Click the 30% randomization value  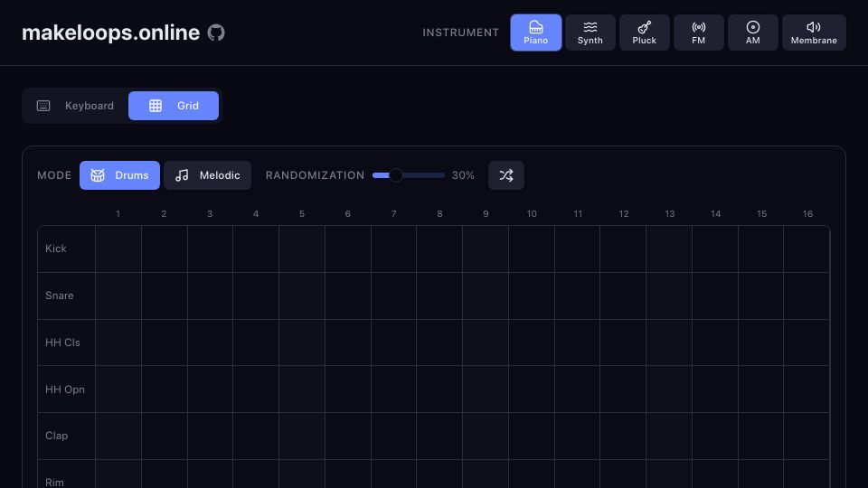(x=463, y=175)
